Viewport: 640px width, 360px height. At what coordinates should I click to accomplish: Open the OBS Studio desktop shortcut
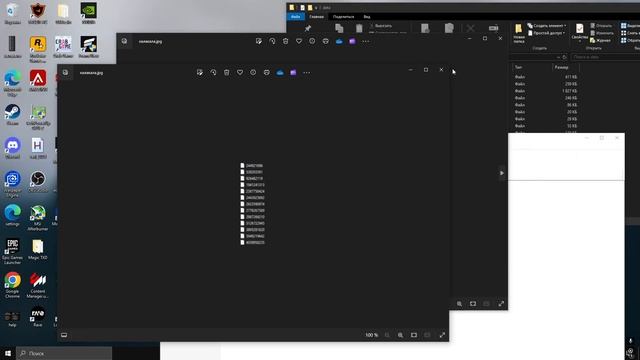coord(38,182)
